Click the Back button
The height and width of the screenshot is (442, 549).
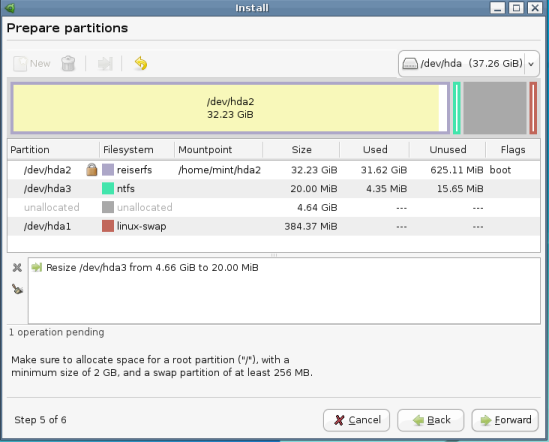tap(431, 420)
